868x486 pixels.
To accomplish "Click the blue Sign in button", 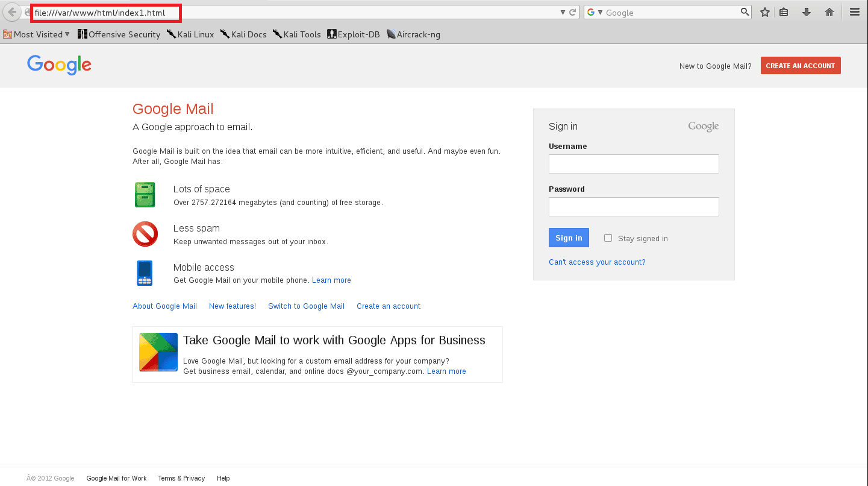I will pyautogui.click(x=568, y=237).
